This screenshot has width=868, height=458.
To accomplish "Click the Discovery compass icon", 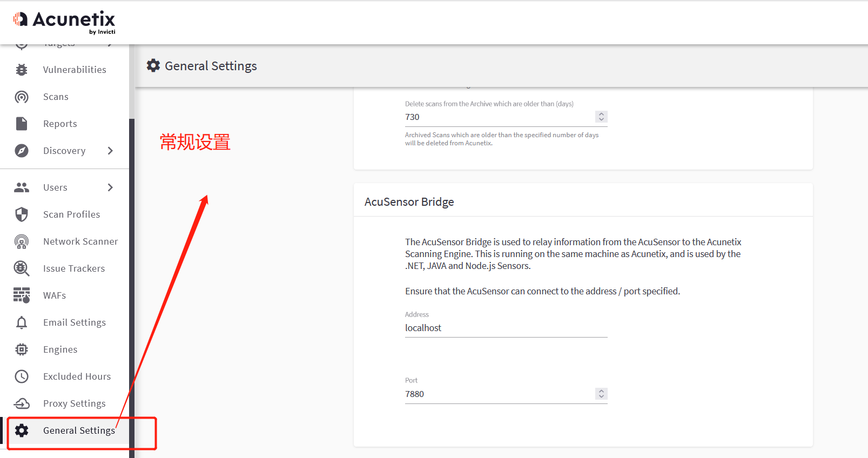I will (22, 151).
